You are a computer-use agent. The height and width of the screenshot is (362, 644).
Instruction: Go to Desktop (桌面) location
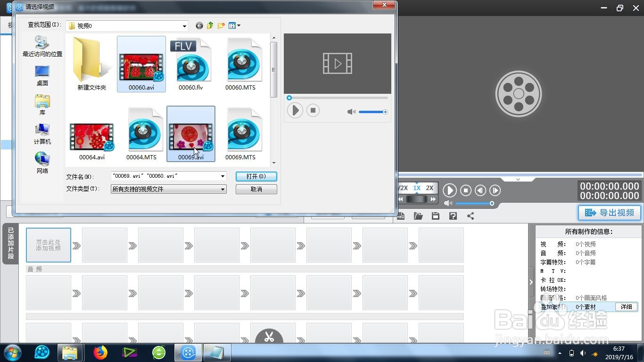(42, 75)
